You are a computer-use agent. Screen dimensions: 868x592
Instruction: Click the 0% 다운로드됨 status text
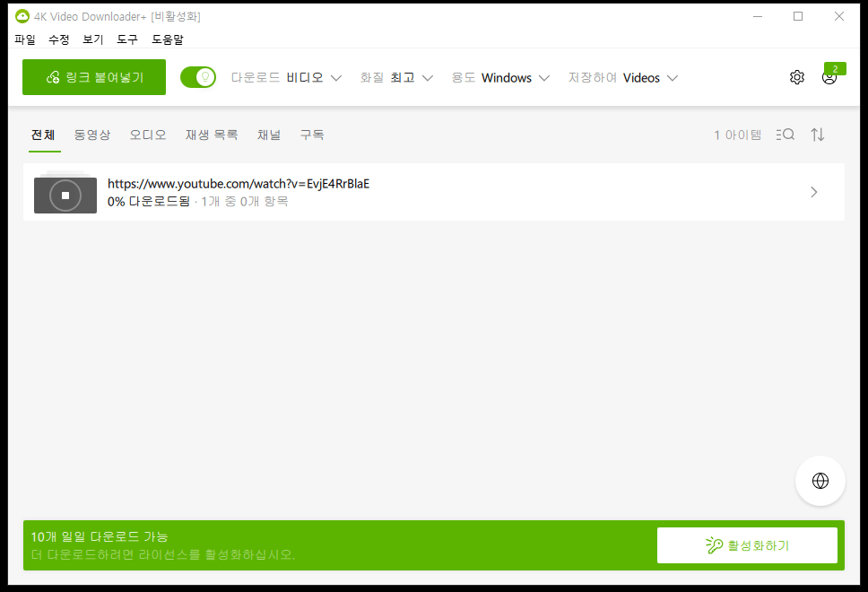pos(148,202)
